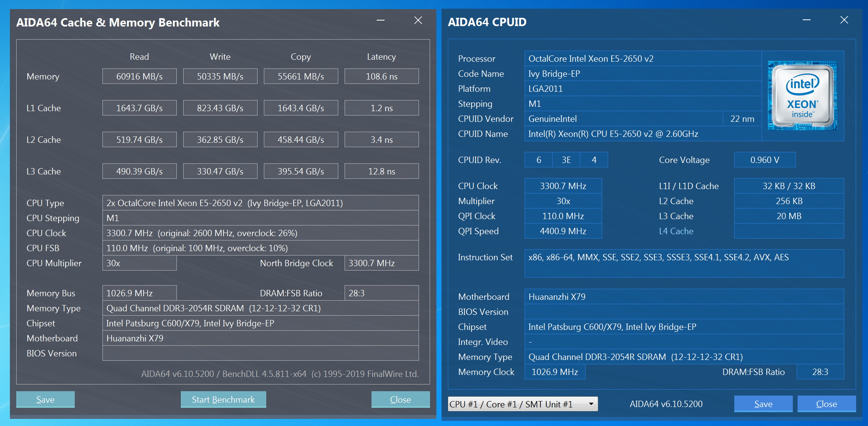The image size is (868, 426).
Task: Click the Chipset field in benchmark window
Action: pos(261,323)
